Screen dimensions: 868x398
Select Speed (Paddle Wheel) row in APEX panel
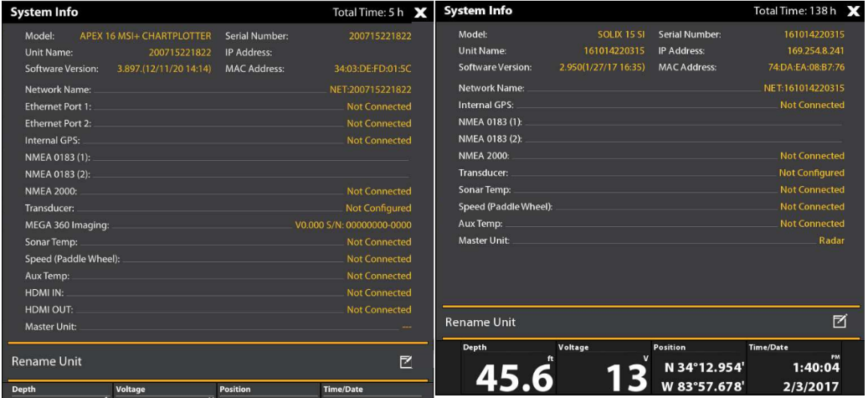point(218,259)
